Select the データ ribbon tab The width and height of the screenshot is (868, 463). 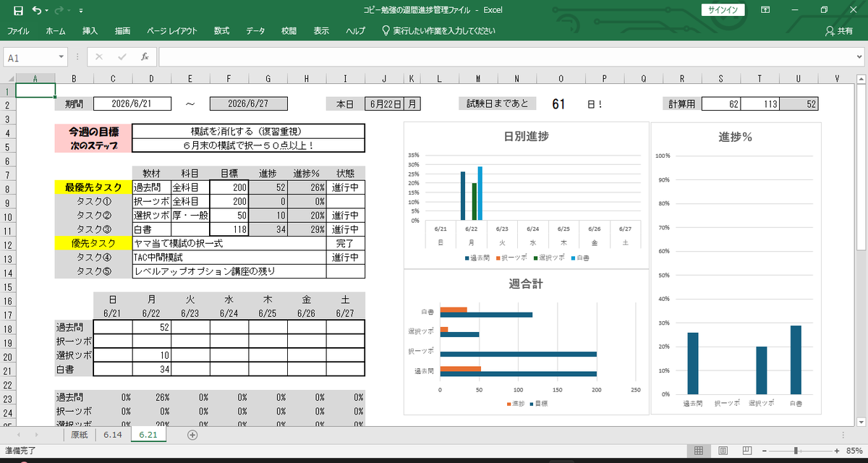tap(255, 31)
